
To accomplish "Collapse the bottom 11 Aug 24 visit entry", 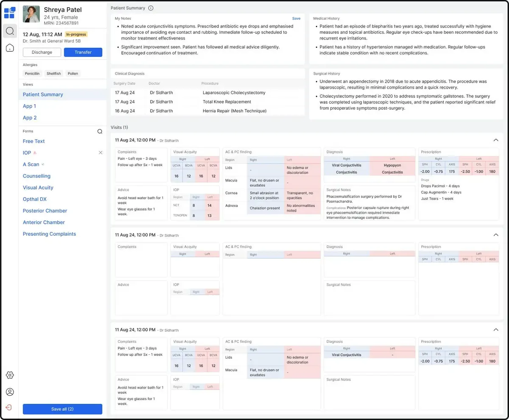I will (495, 330).
